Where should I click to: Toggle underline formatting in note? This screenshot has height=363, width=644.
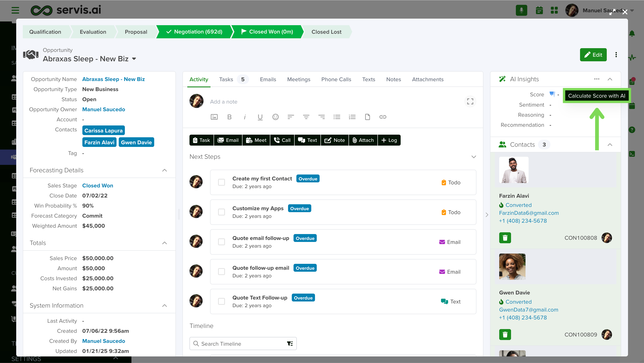pos(260,117)
